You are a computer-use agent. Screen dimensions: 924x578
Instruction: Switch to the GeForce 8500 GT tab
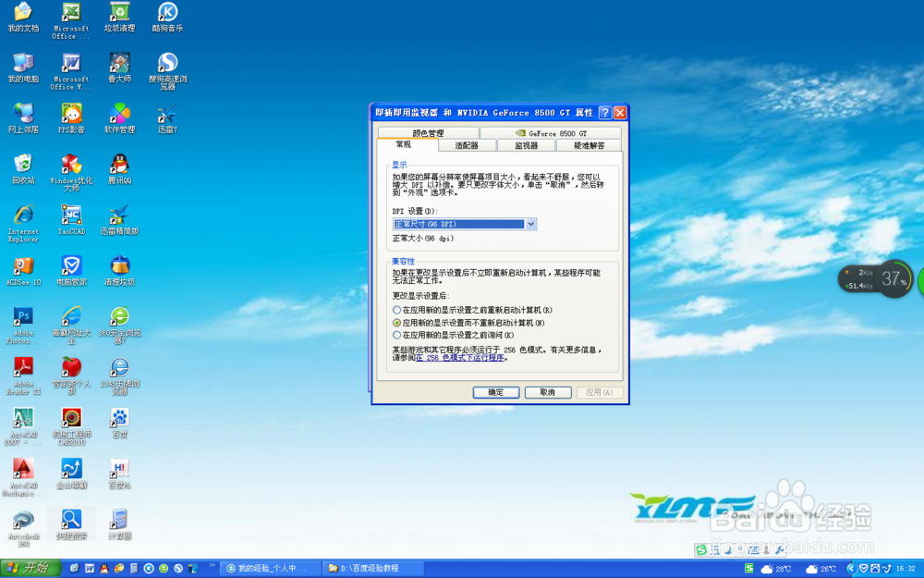click(551, 133)
